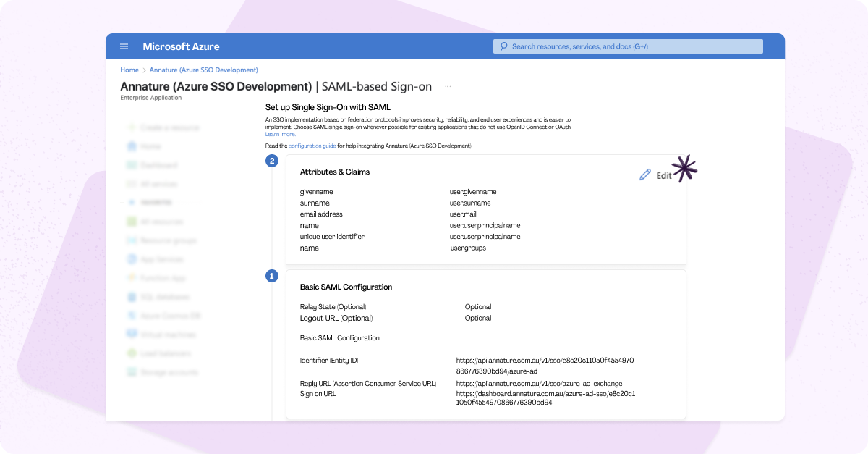
Task: Click the Resource groups sidebar icon
Action: pos(132,240)
